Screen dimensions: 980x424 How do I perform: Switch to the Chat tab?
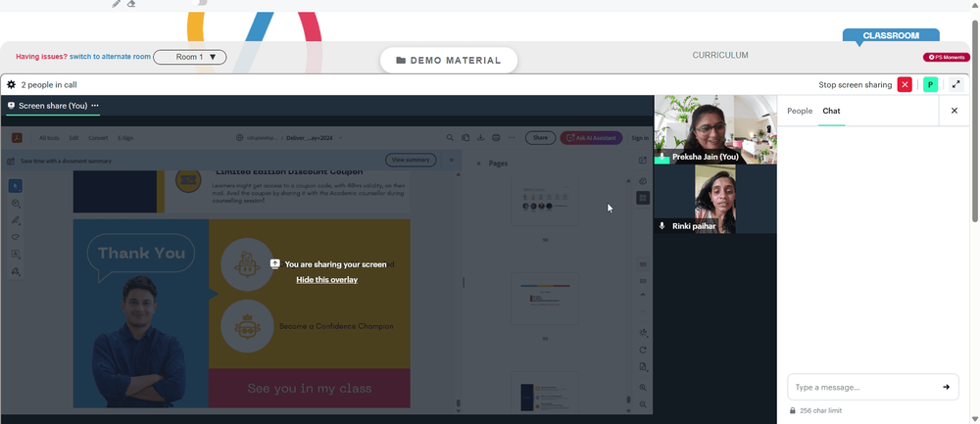[831, 111]
